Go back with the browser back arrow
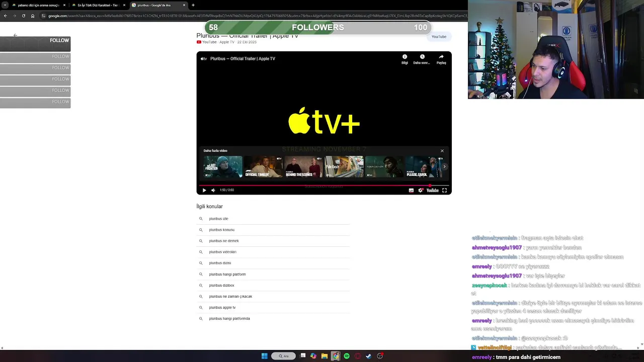This screenshot has height=362, width=644. tap(5, 16)
